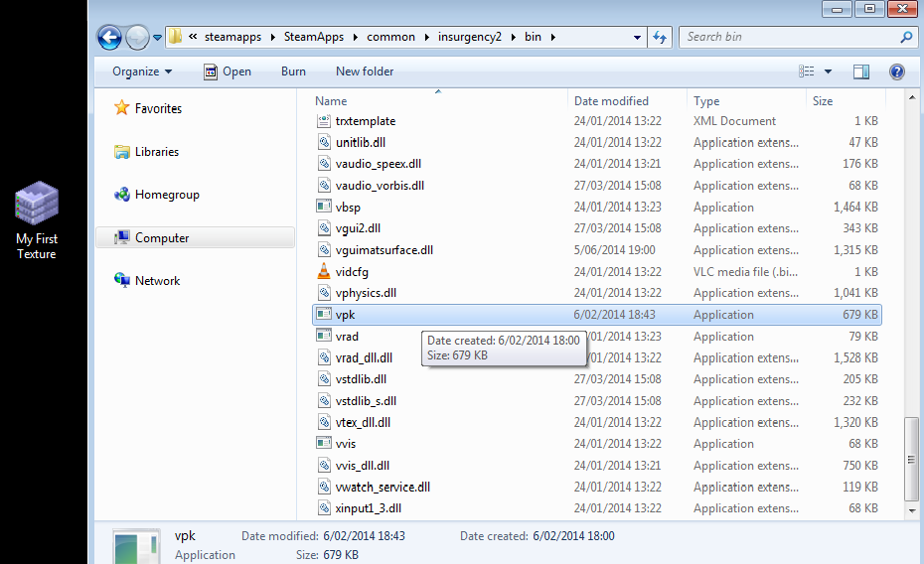Click the common breadcrumb segment

pyautogui.click(x=390, y=37)
